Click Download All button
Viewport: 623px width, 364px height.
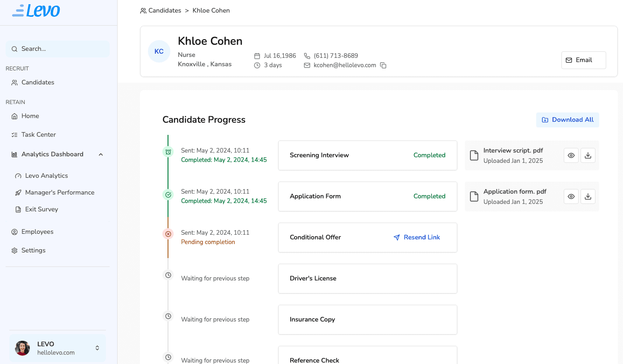pyautogui.click(x=567, y=120)
